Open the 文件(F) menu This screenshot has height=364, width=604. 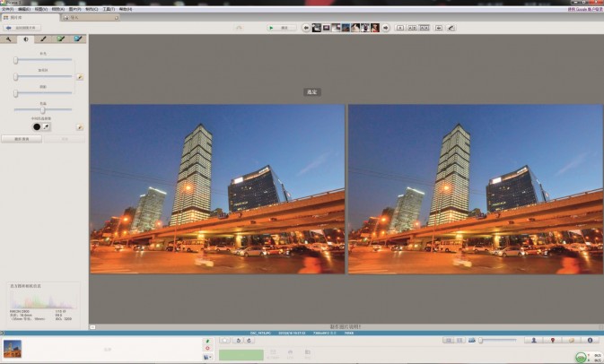(x=8, y=9)
